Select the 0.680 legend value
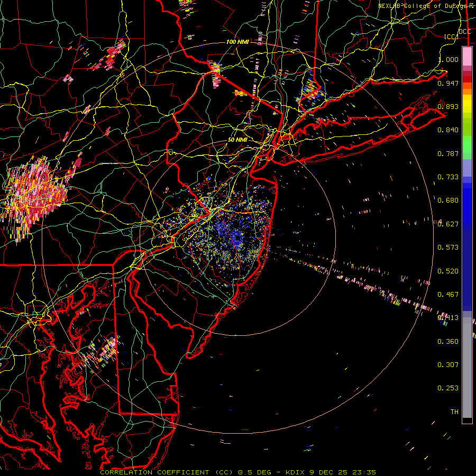476x476 pixels. coord(448,200)
